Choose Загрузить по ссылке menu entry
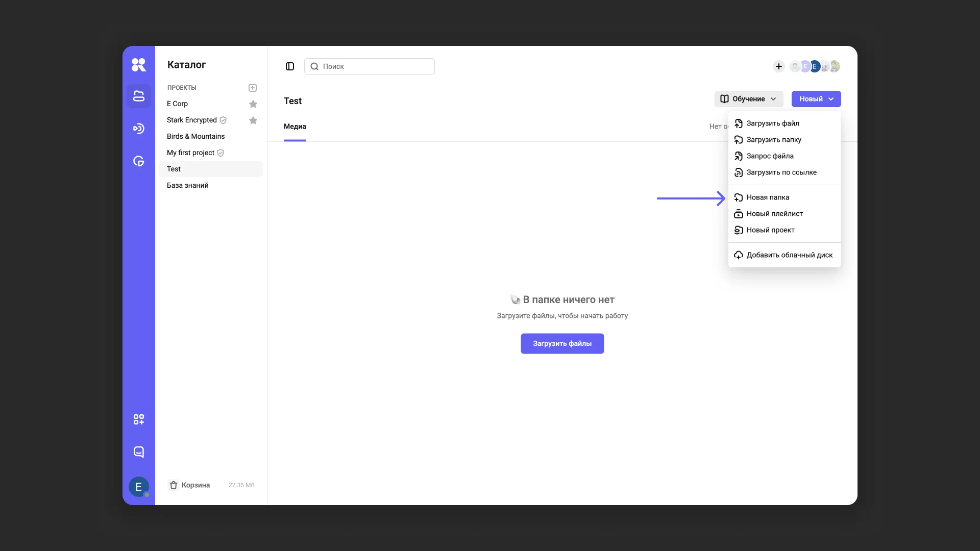 (x=781, y=172)
